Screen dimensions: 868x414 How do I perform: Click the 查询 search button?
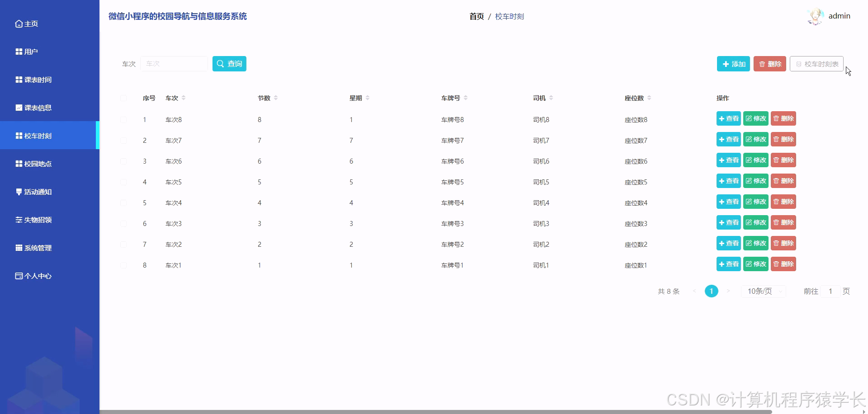coord(229,64)
